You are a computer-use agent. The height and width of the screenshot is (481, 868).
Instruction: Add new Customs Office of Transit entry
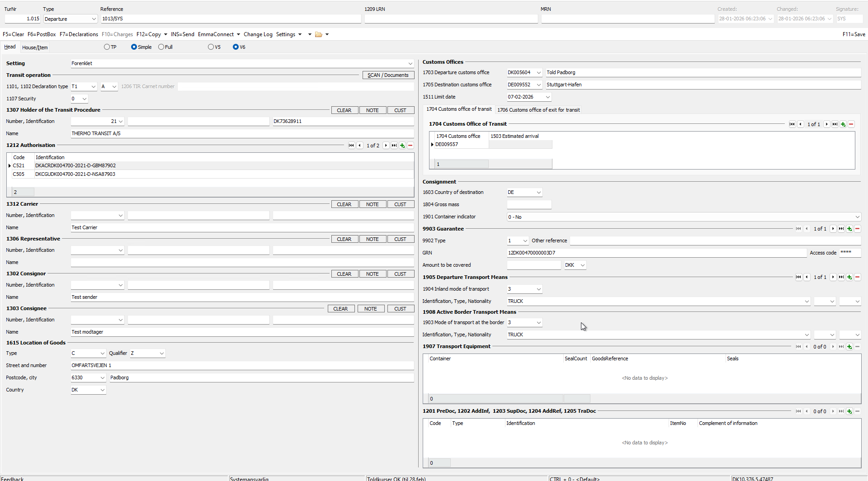pyautogui.click(x=843, y=124)
